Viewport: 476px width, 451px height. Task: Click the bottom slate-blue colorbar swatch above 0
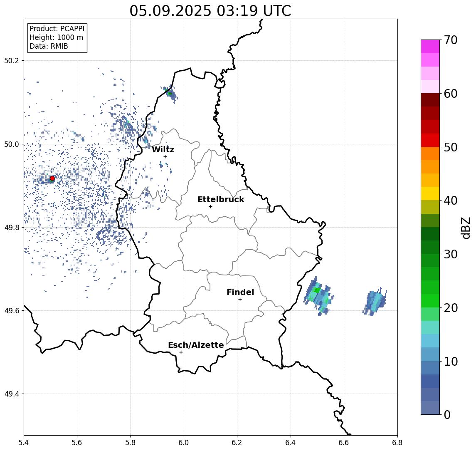tap(430, 408)
